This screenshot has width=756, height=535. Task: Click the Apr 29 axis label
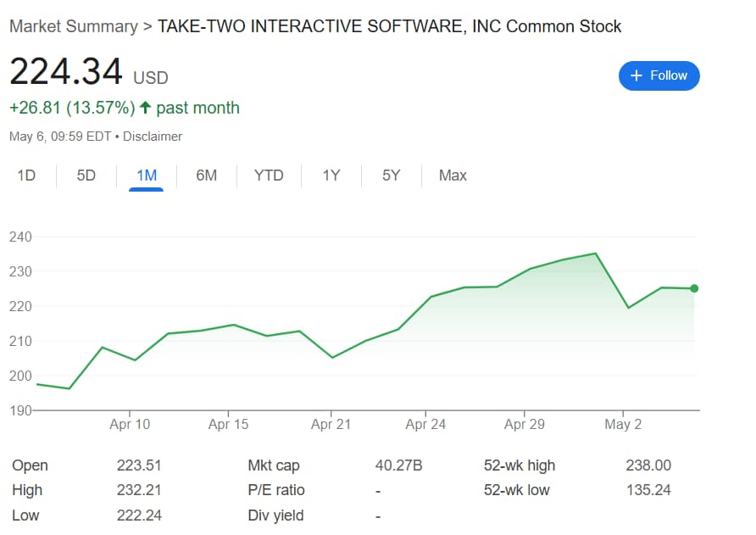point(524,425)
